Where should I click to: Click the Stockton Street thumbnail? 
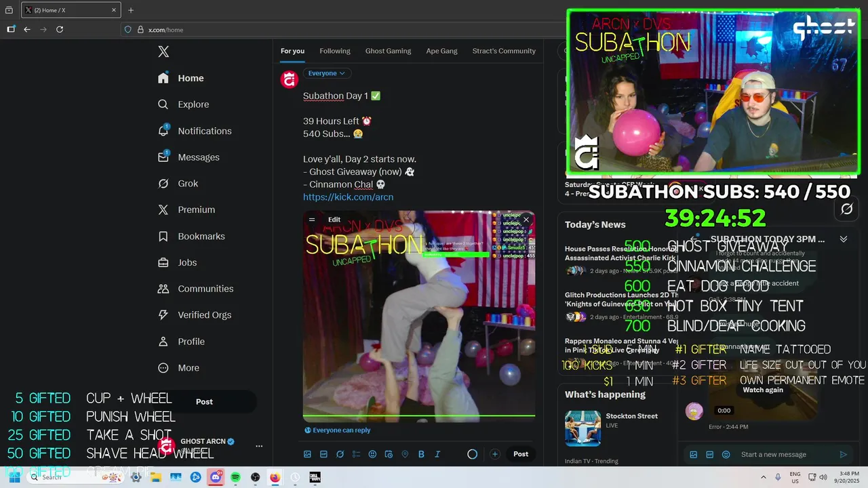[x=583, y=428]
